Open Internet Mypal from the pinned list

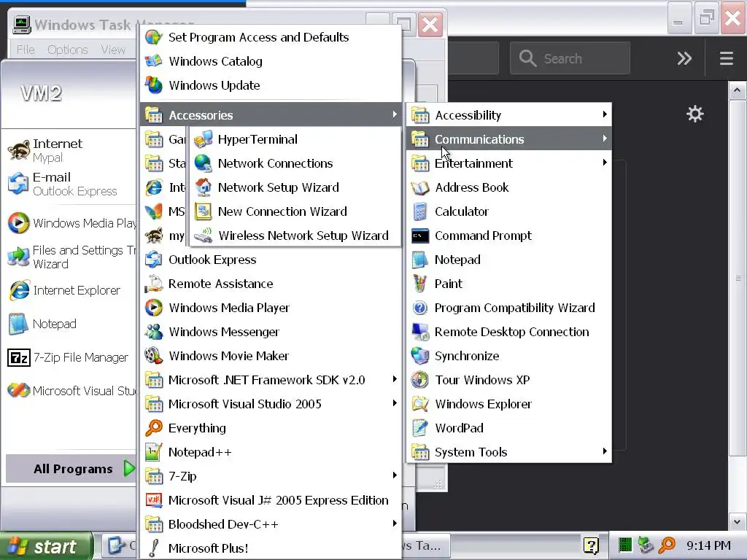pyautogui.click(x=71, y=150)
